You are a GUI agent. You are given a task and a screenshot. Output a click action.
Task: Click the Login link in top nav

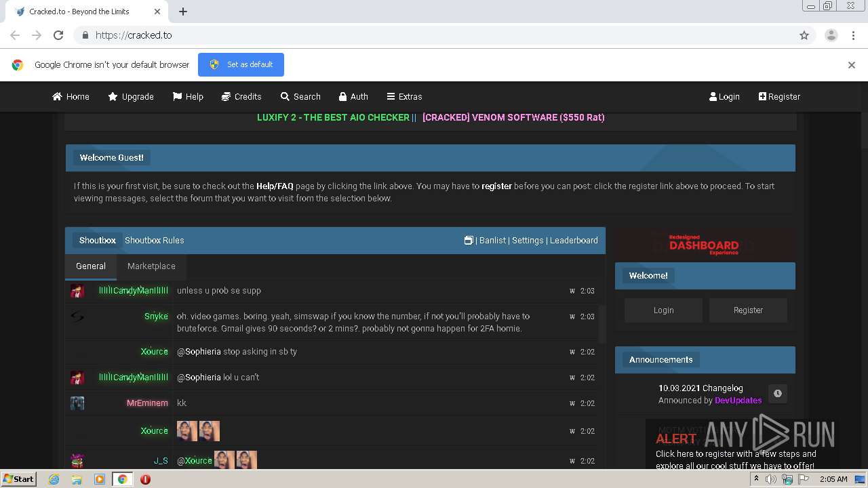[x=724, y=96]
